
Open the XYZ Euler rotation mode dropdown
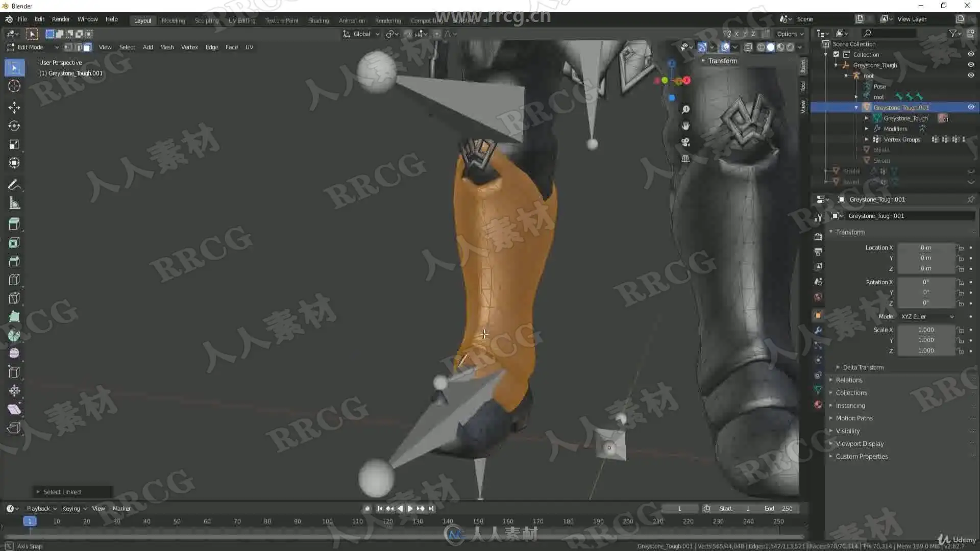pyautogui.click(x=926, y=317)
